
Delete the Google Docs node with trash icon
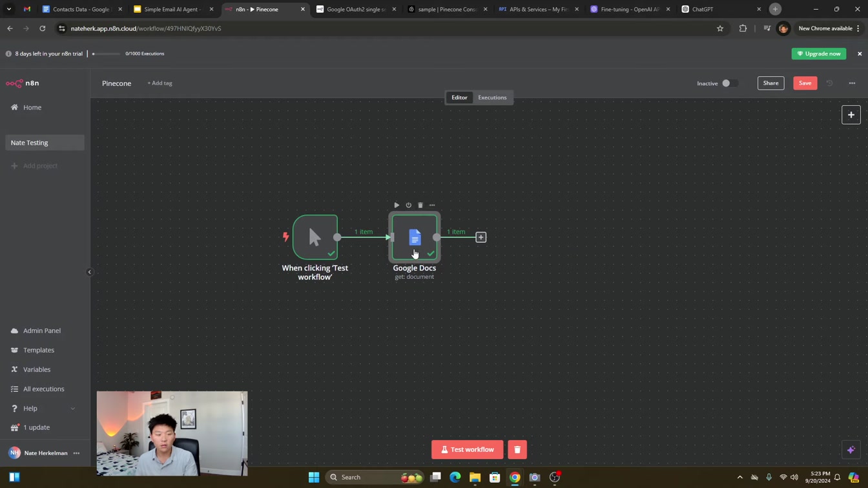(x=420, y=205)
